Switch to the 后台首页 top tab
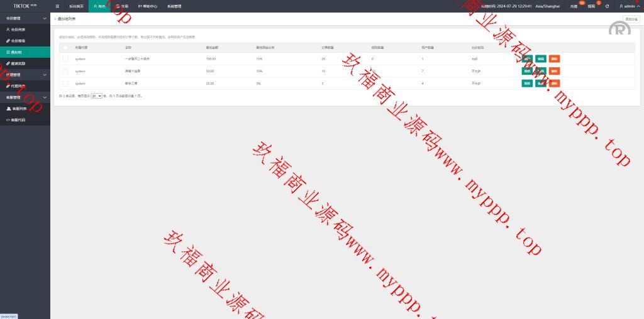644x319 pixels. click(x=75, y=6)
